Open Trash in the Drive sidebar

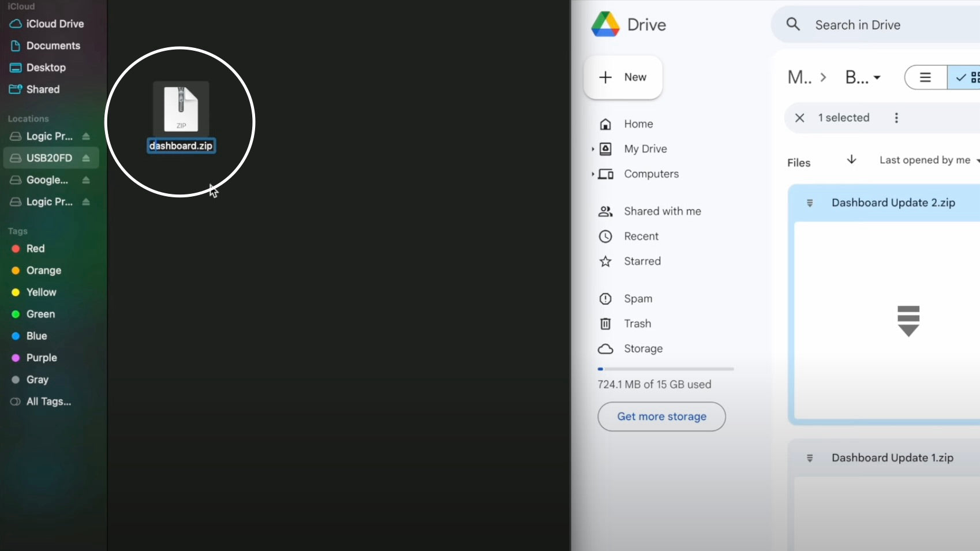point(637,324)
